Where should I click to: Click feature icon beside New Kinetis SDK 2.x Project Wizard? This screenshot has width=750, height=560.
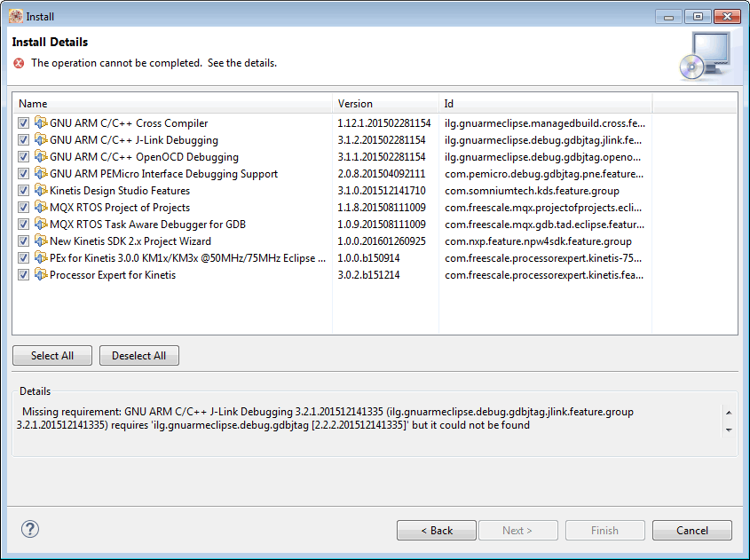pos(41,241)
